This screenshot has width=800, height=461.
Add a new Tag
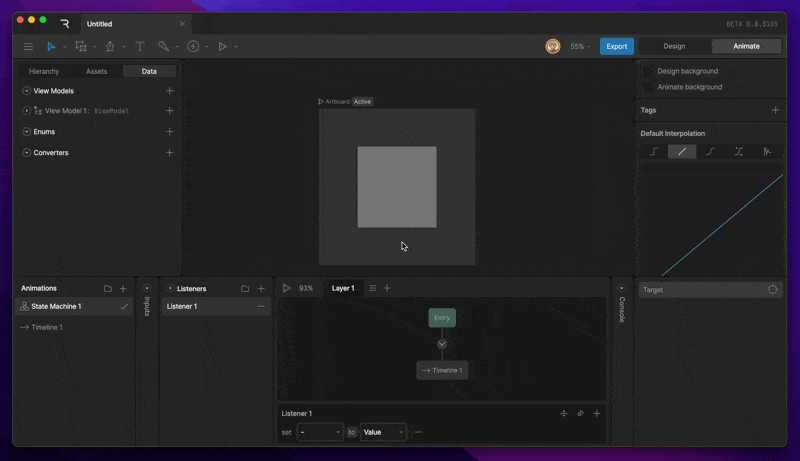(775, 110)
